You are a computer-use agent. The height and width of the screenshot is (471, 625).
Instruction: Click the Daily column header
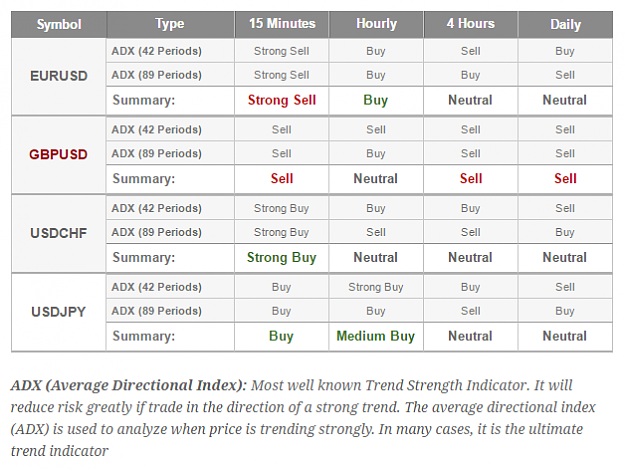[x=565, y=24]
